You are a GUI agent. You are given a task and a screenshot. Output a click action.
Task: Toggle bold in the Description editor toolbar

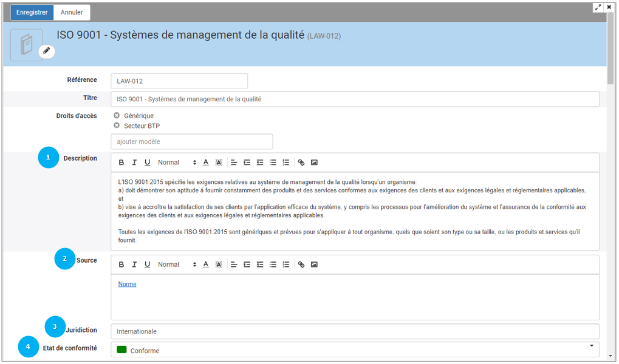(x=121, y=163)
